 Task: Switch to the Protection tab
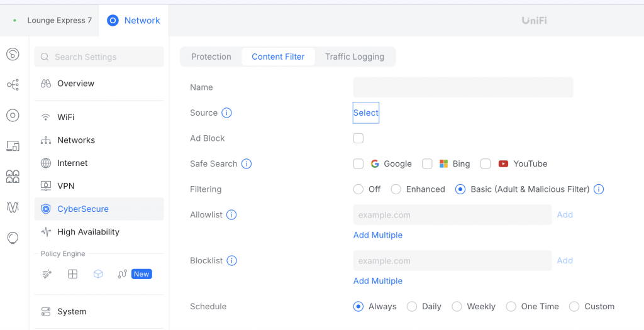[211, 57]
